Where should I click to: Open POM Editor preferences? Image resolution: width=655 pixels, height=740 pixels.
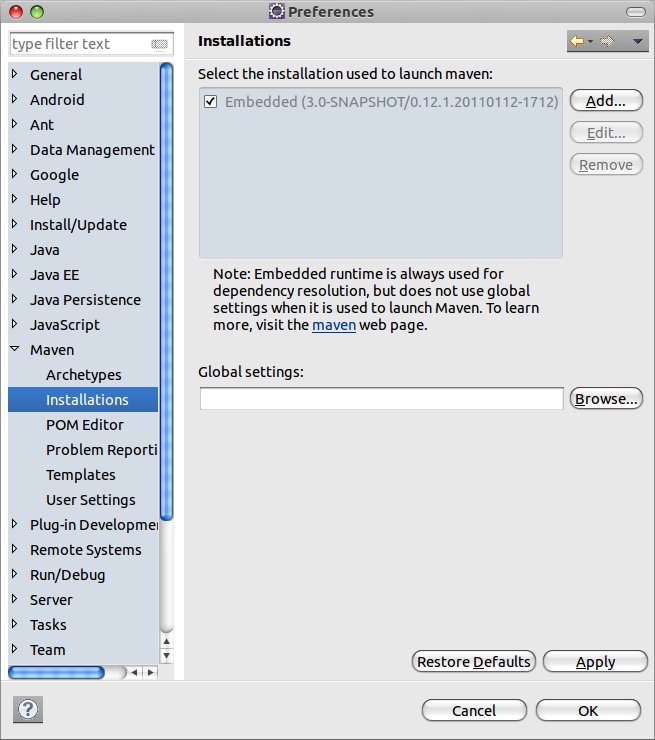point(84,425)
